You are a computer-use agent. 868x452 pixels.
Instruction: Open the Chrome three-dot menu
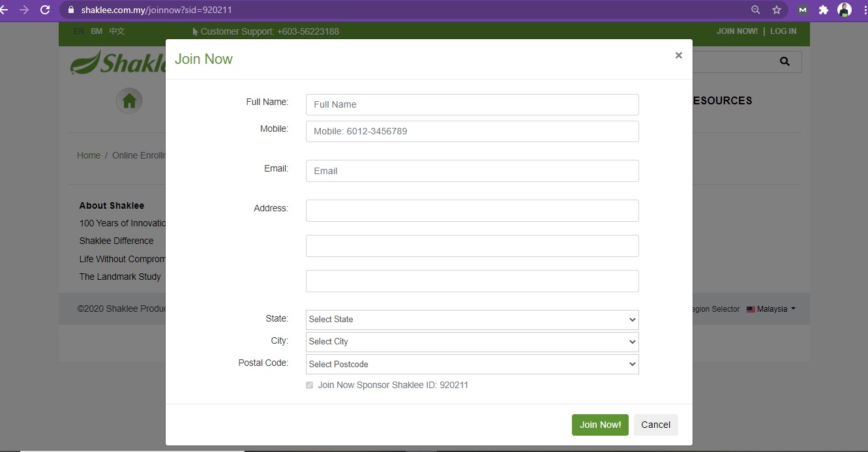865,10
